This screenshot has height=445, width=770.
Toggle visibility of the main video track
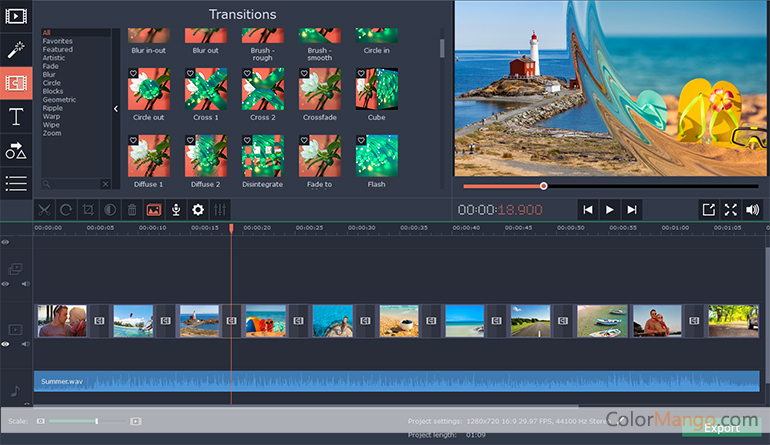pyautogui.click(x=6, y=344)
